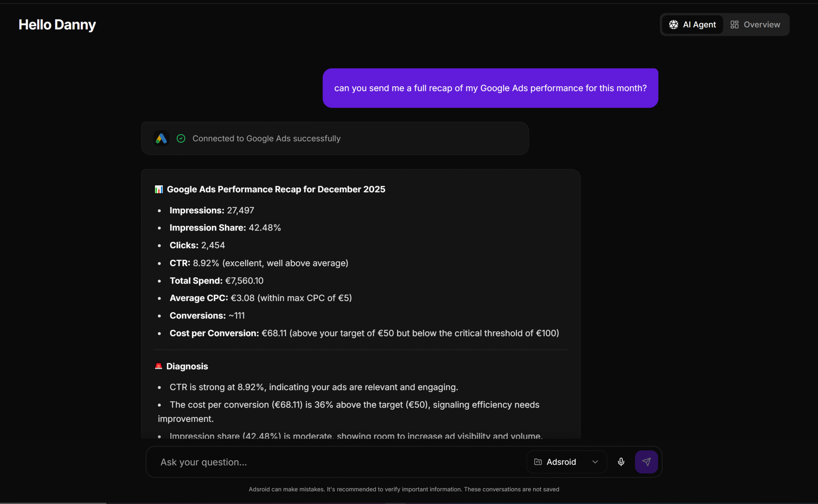Click the Google Ads logo icon
Image resolution: width=818 pixels, height=504 pixels.
[161, 138]
